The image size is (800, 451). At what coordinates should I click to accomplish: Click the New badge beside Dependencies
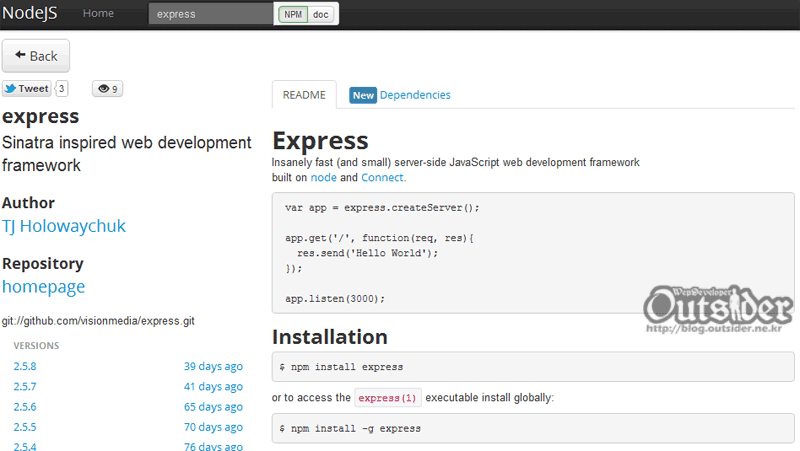click(363, 95)
